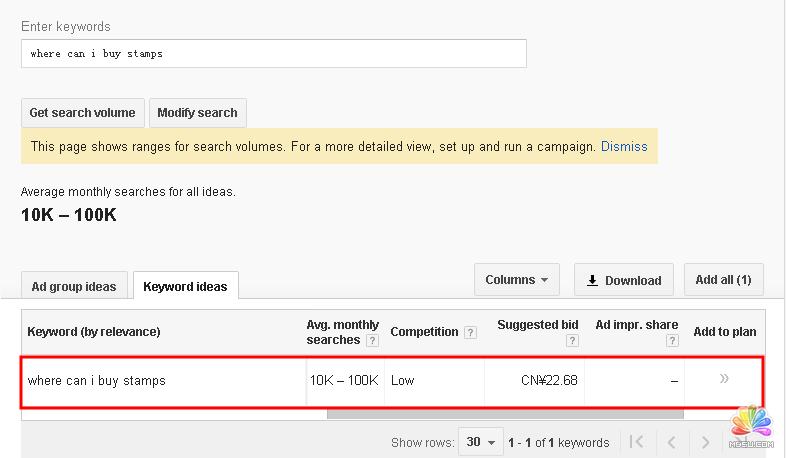Open the Suggested bid help tooltip icon
The image size is (786, 458).
pos(572,340)
